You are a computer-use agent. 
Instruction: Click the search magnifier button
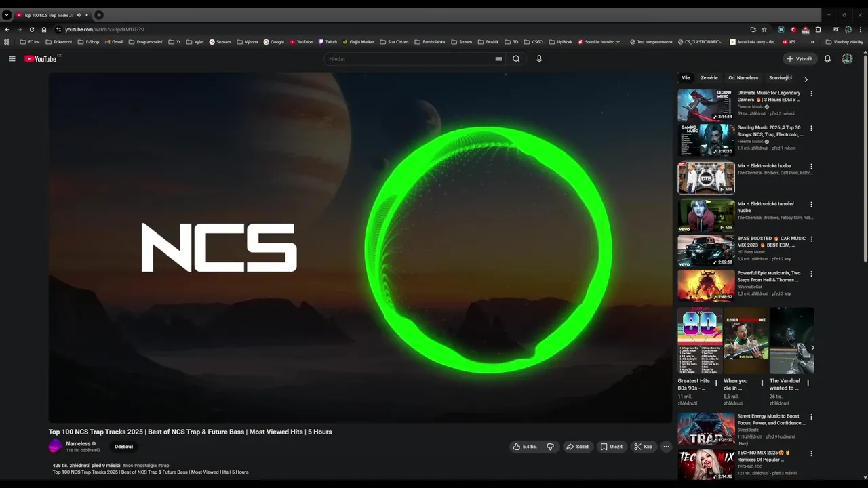[x=516, y=59]
